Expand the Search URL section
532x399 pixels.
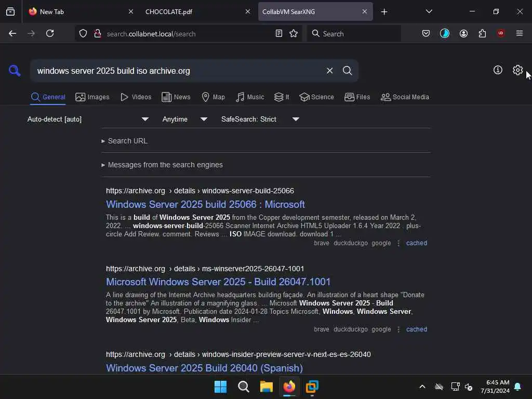124,141
